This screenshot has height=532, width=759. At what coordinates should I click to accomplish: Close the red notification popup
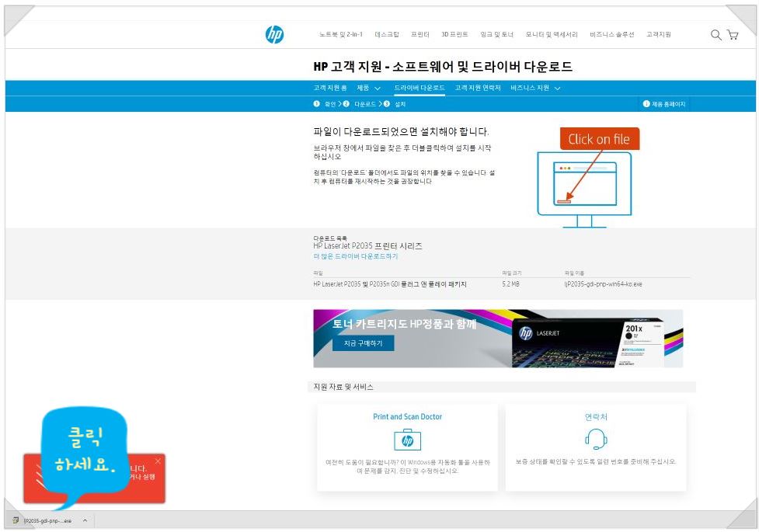click(x=158, y=461)
